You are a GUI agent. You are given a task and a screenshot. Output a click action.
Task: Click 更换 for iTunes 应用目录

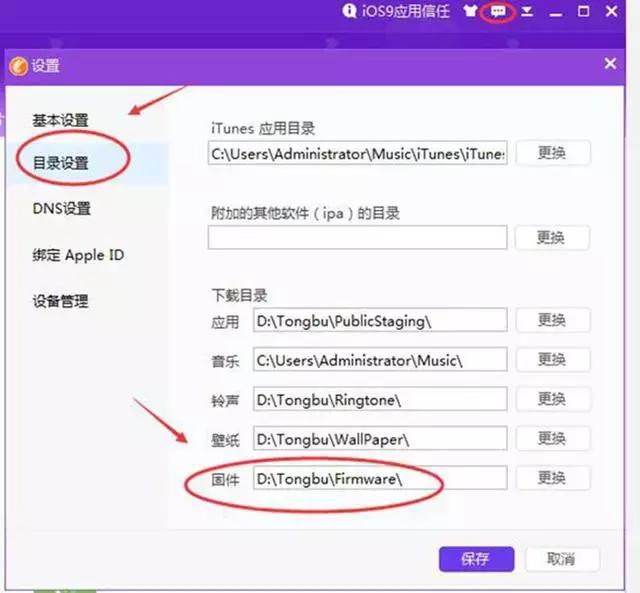(x=553, y=153)
